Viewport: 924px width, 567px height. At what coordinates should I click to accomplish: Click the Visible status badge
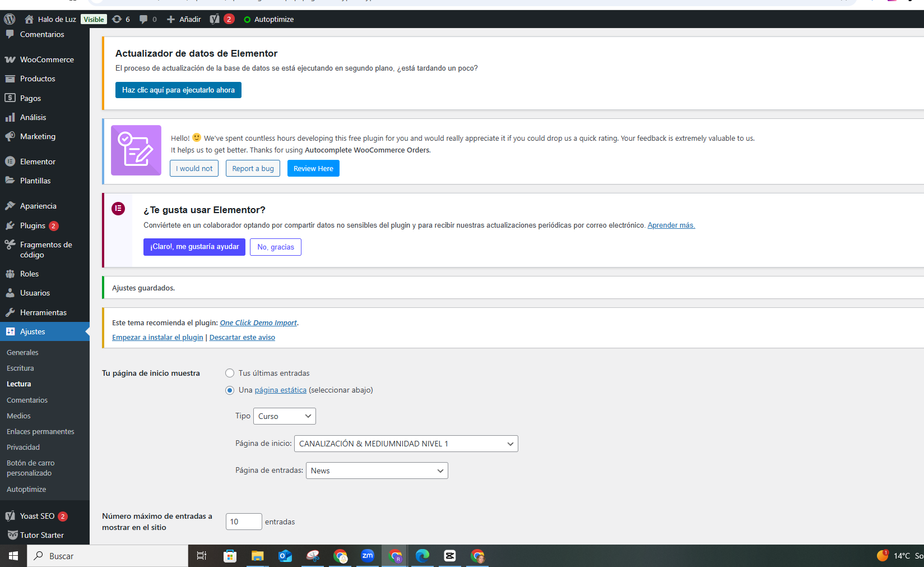coord(94,19)
